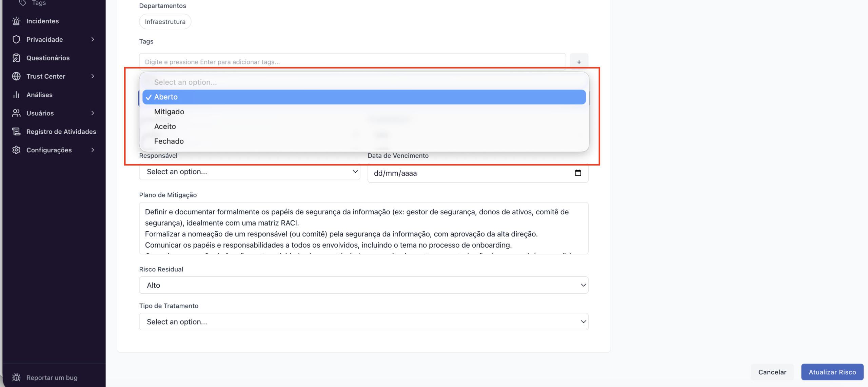Viewport: 868px width, 387px height.
Task: Expand the Trust Center submenu chevron
Action: pos(93,76)
